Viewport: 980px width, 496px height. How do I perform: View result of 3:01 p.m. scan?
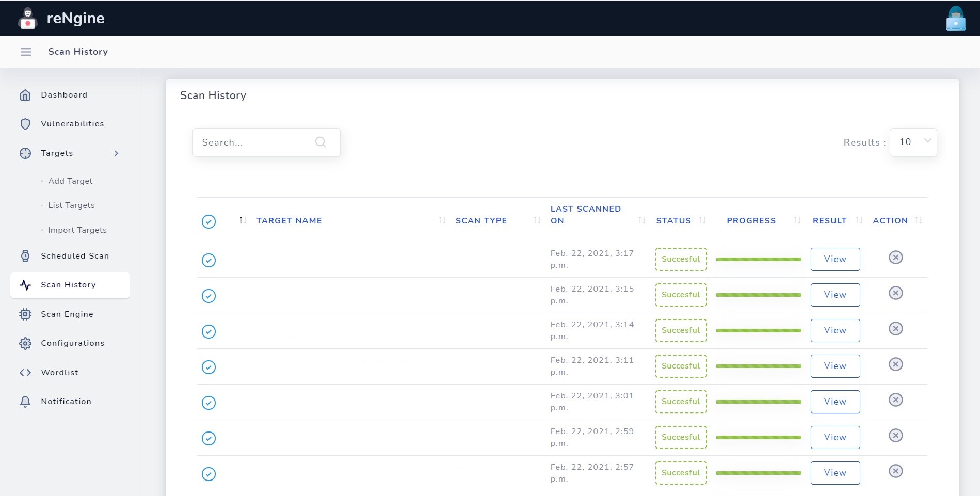coord(835,402)
